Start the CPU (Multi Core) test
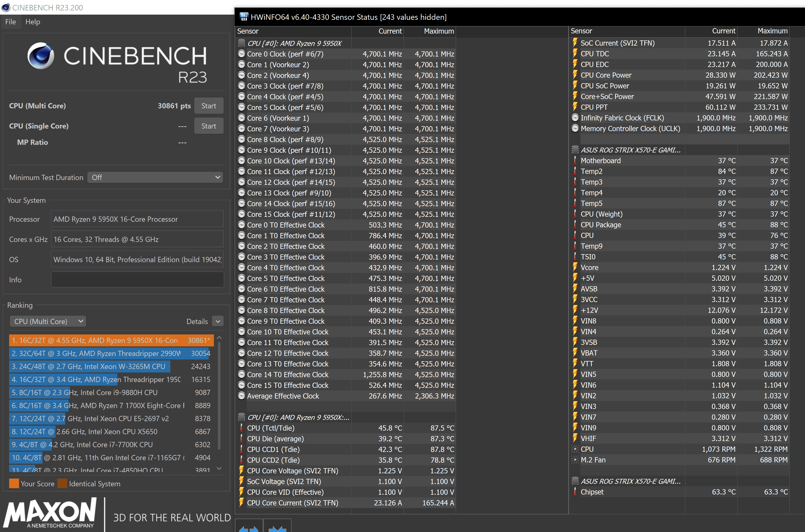The height and width of the screenshot is (532, 805). pos(209,106)
